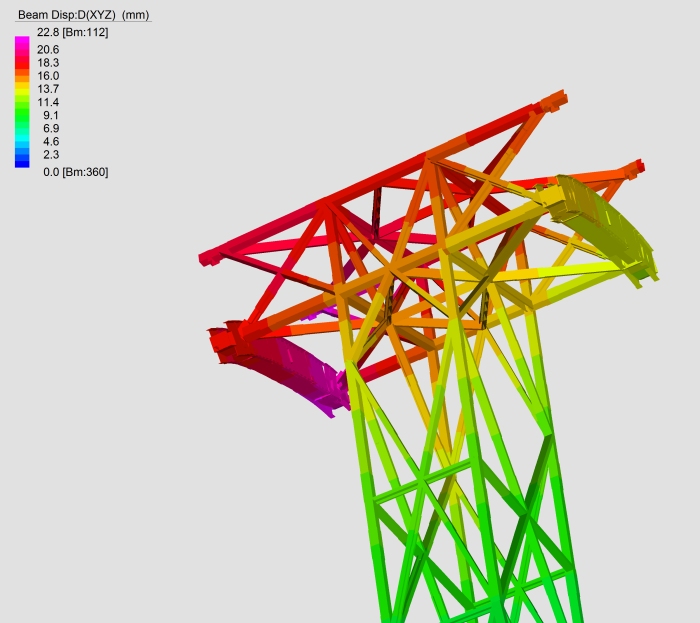The width and height of the screenshot is (700, 623).
Task: Pick the red band in the color legend
Action: [21, 63]
